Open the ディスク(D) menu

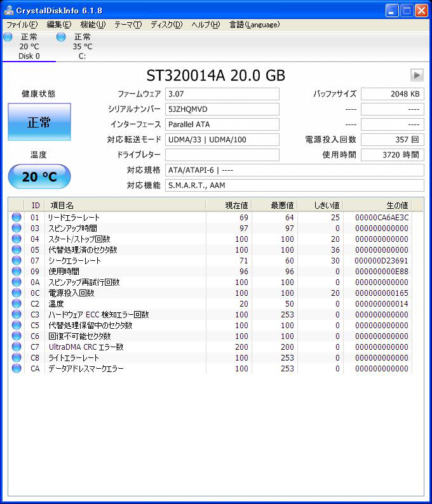coord(166,25)
